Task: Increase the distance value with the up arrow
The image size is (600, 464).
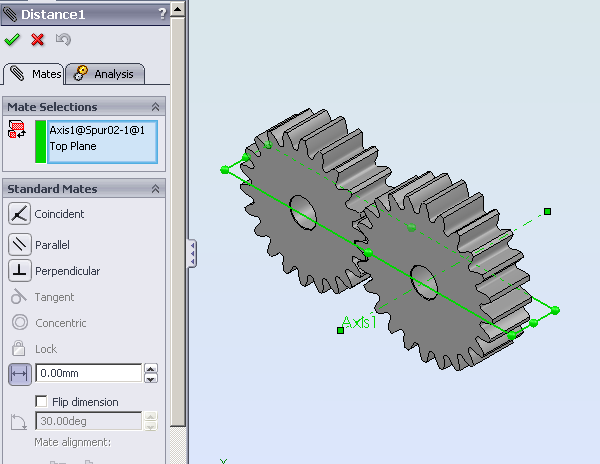Action: pyautogui.click(x=151, y=369)
